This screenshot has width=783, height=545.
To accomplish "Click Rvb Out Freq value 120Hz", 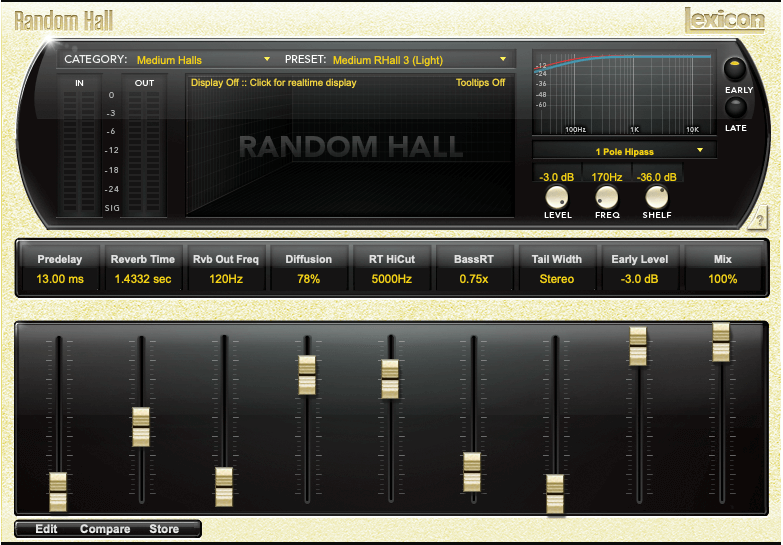I will click(226, 279).
